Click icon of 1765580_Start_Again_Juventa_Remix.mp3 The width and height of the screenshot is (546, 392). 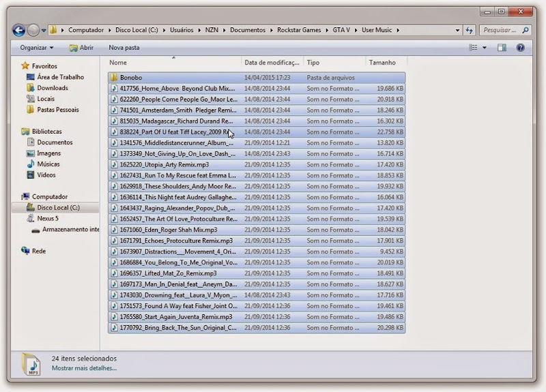coord(114,316)
